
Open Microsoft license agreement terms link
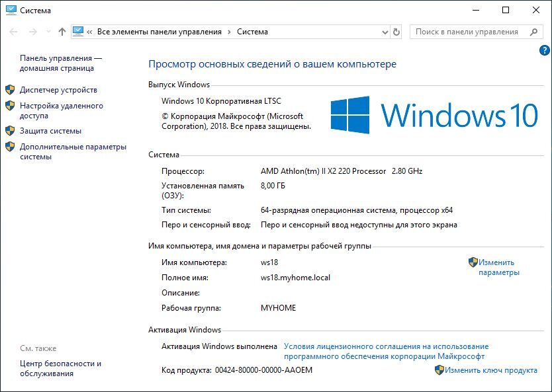(386, 351)
